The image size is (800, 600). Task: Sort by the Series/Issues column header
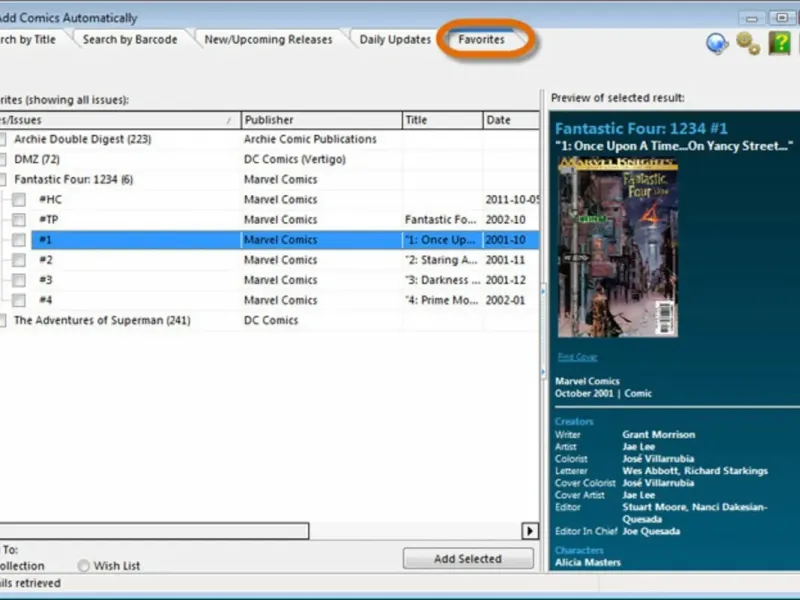click(120, 120)
